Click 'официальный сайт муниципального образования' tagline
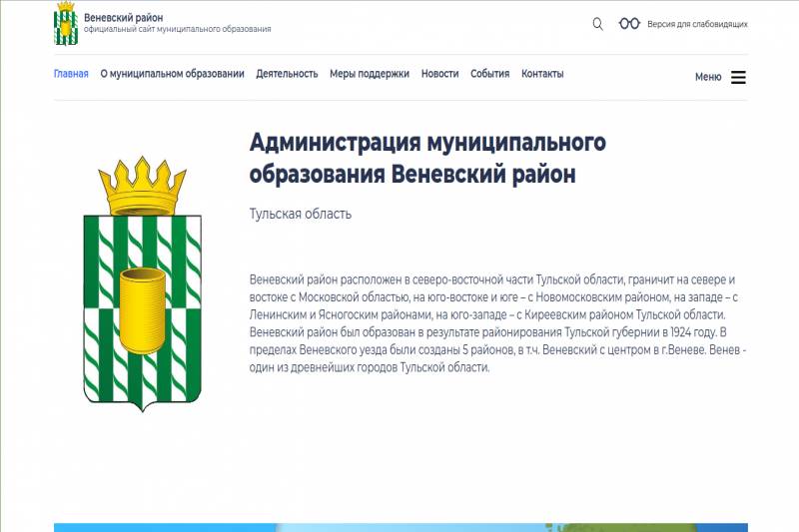Image resolution: width=799 pixels, height=532 pixels. coord(177,30)
